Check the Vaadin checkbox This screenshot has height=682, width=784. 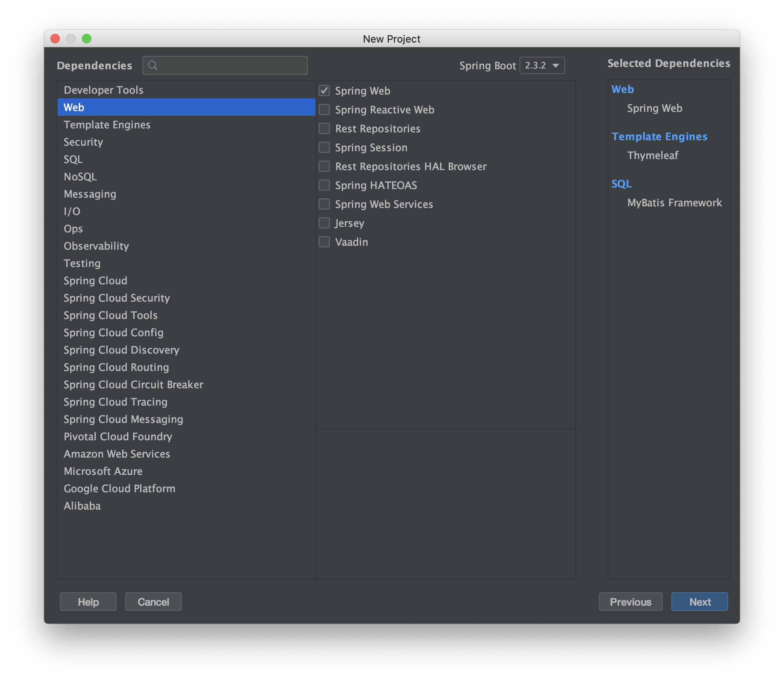[x=324, y=242]
